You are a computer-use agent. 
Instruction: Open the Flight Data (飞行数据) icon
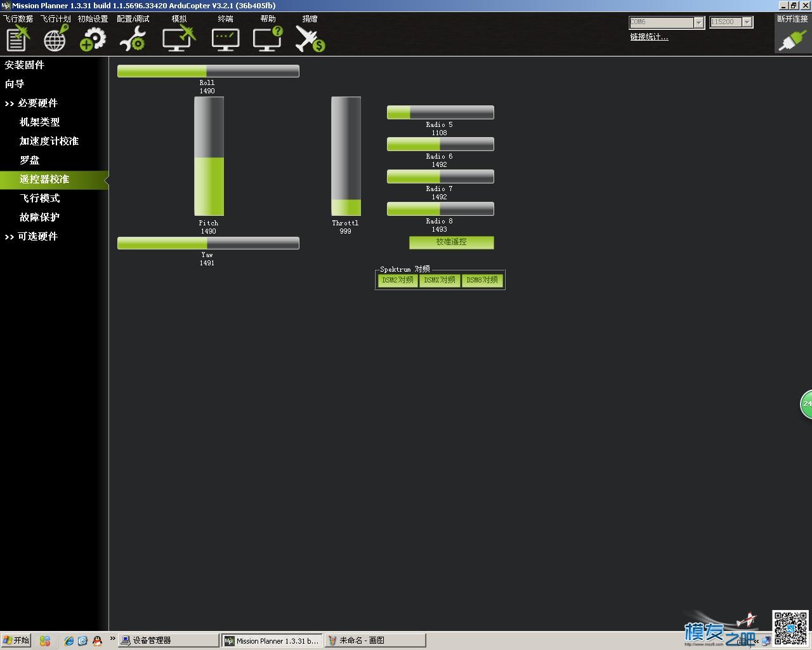coord(18,38)
